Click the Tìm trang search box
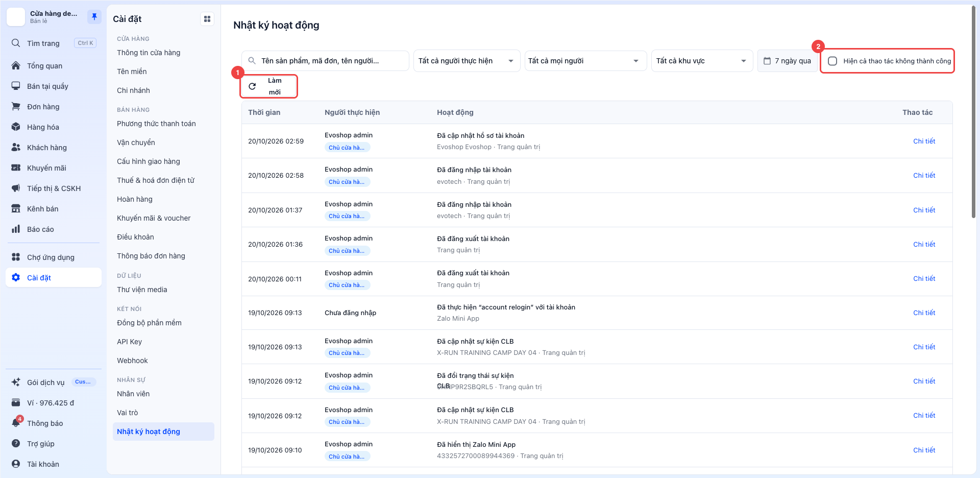This screenshot has width=980, height=478. click(x=54, y=43)
